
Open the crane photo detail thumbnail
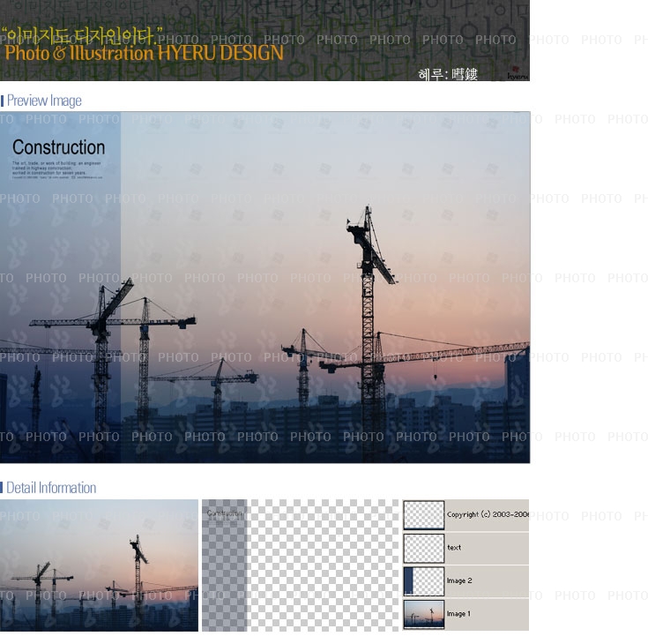99,565
